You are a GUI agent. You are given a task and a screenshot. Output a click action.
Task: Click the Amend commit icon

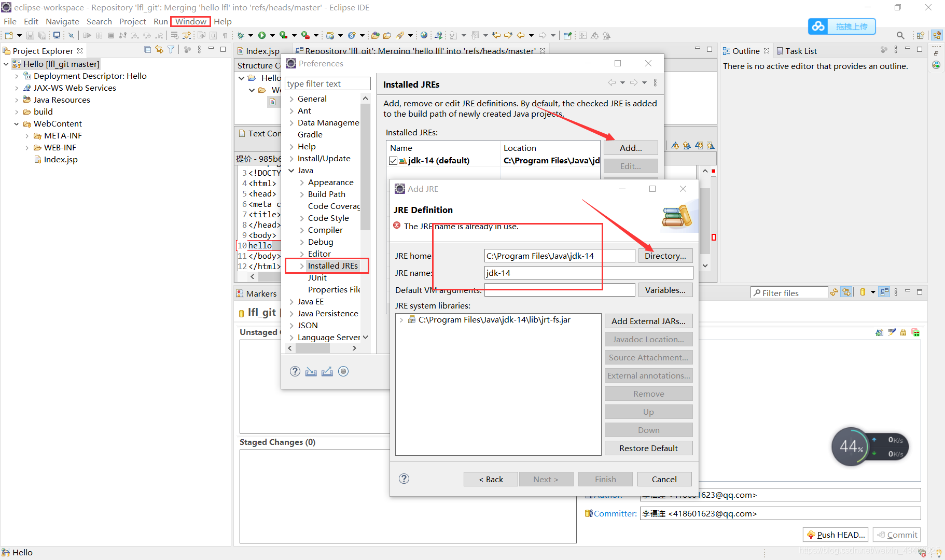pyautogui.click(x=879, y=332)
